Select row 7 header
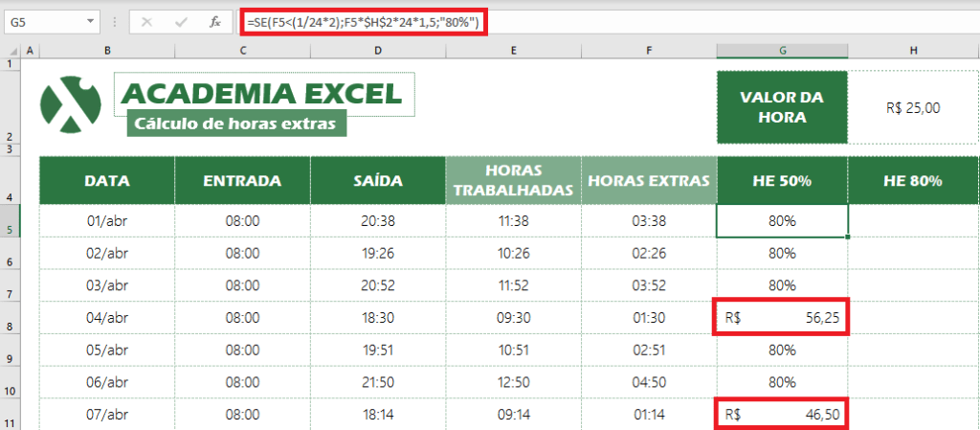 pyautogui.click(x=11, y=285)
